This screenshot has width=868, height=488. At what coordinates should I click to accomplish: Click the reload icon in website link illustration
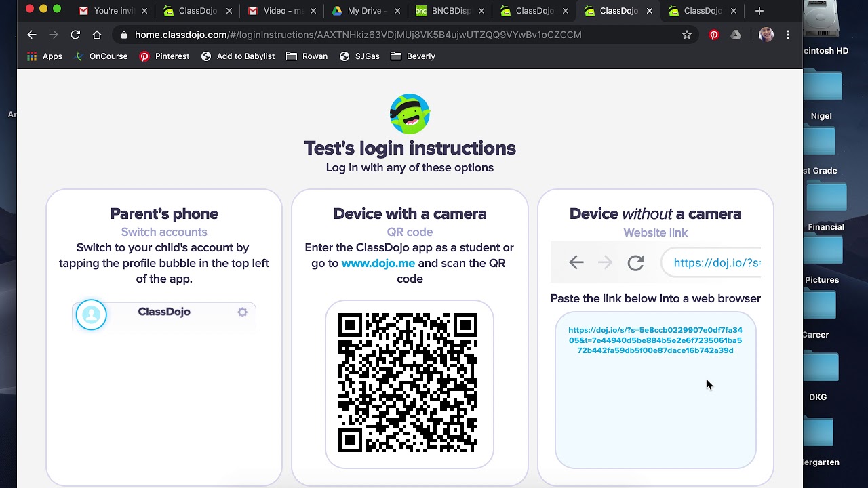(x=635, y=262)
